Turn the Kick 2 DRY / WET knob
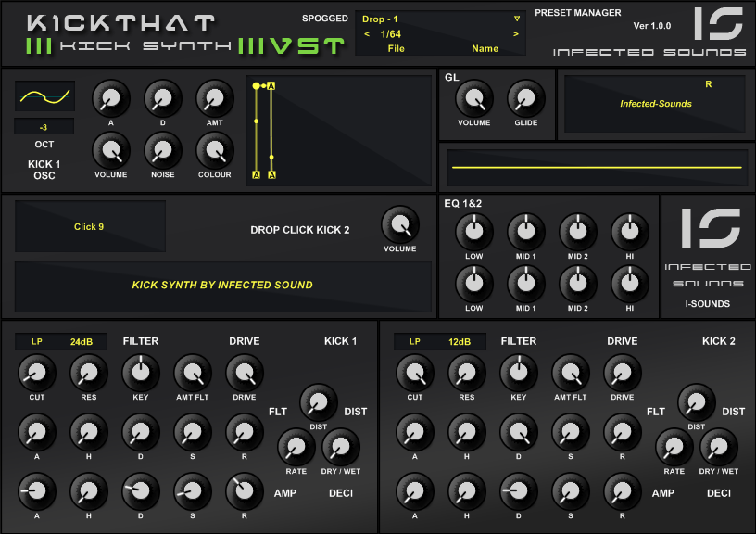Image resolution: width=756 pixels, height=534 pixels. coord(718,447)
